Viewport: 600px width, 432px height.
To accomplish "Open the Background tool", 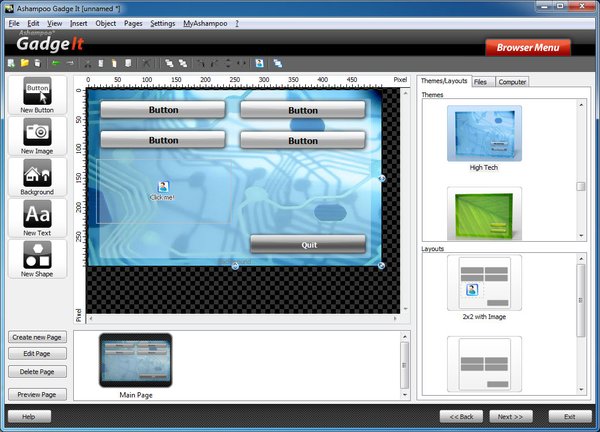I will coord(37,176).
